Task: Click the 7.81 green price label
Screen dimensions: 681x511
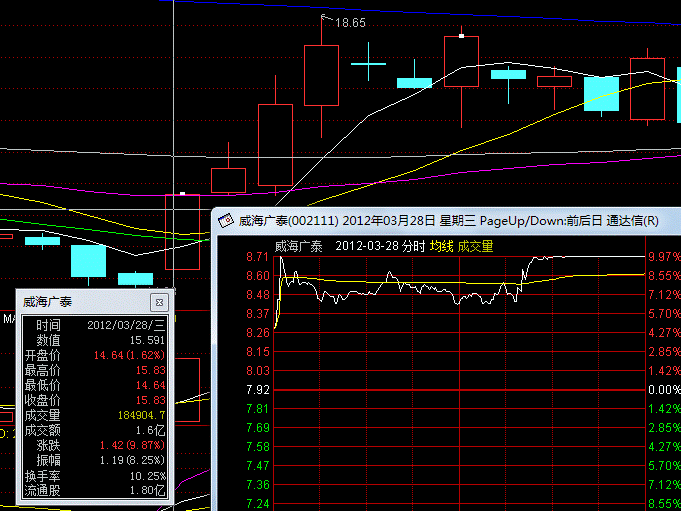Action: click(x=258, y=409)
